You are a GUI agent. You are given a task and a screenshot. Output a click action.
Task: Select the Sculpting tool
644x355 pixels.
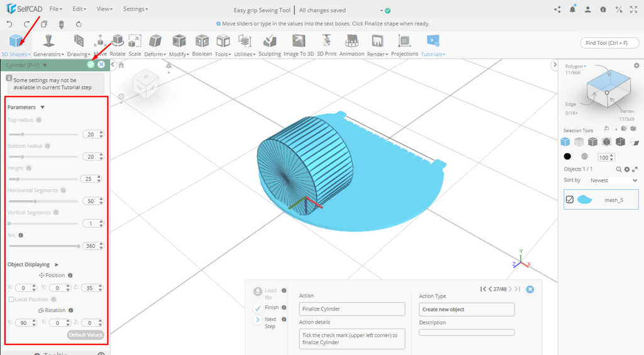270,45
